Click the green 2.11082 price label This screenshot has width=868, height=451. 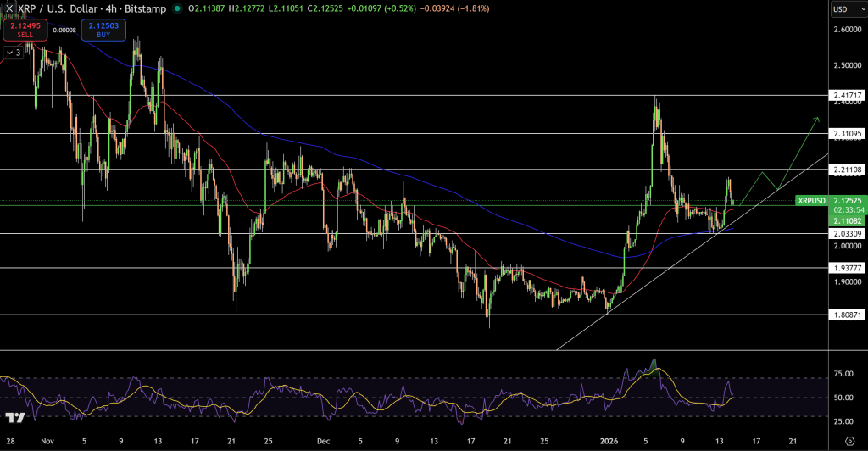tap(847, 220)
